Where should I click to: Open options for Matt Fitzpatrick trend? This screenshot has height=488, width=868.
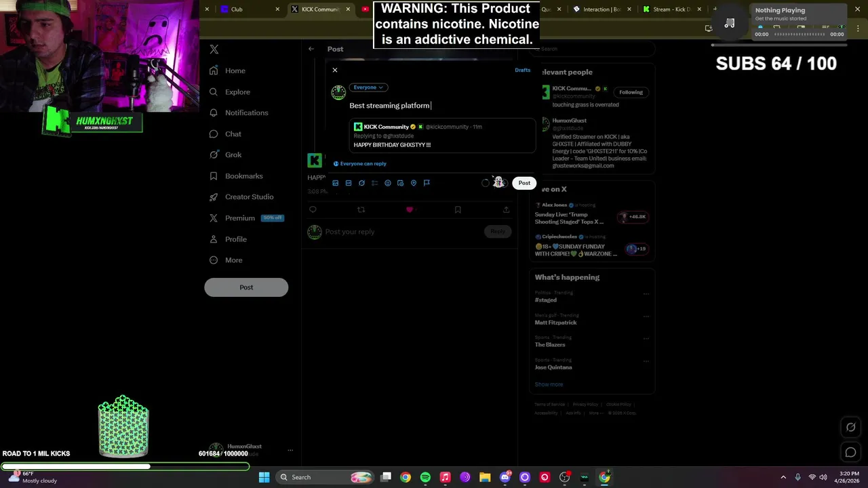click(x=646, y=317)
